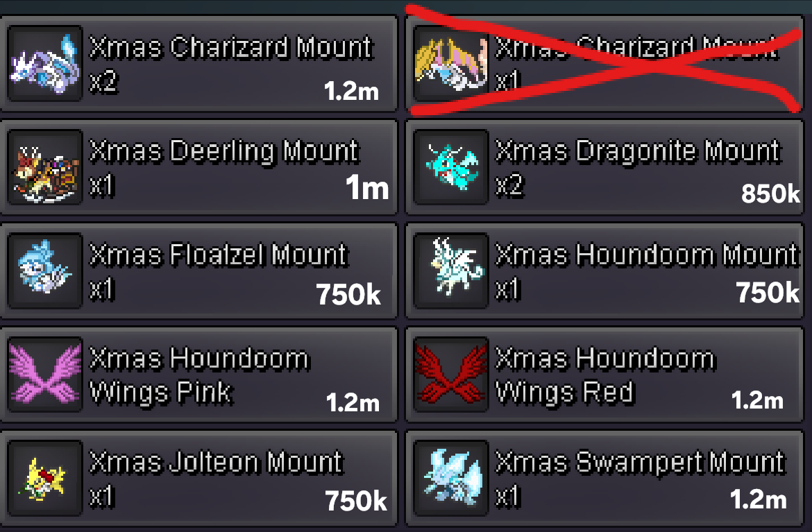
Task: Click the Xmas Floatzel Mount icon
Action: [45, 270]
